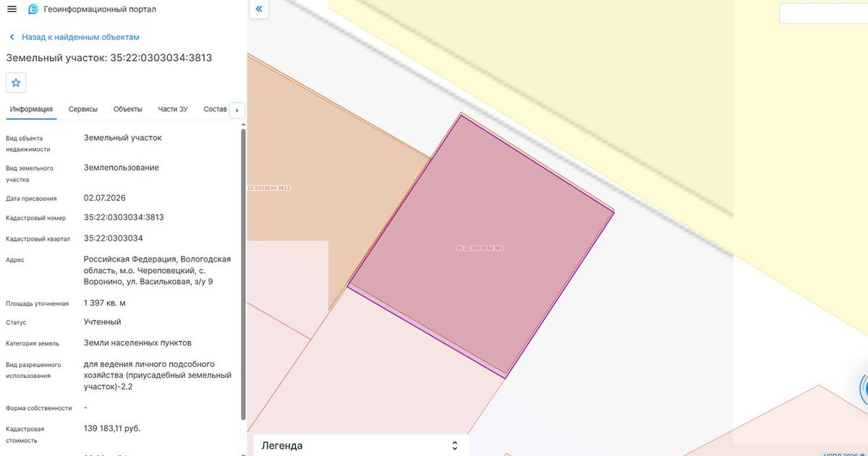Click the "Кадастровая стоимость" field label
Image resolution: width=868 pixels, height=456 pixels.
pyautogui.click(x=26, y=434)
